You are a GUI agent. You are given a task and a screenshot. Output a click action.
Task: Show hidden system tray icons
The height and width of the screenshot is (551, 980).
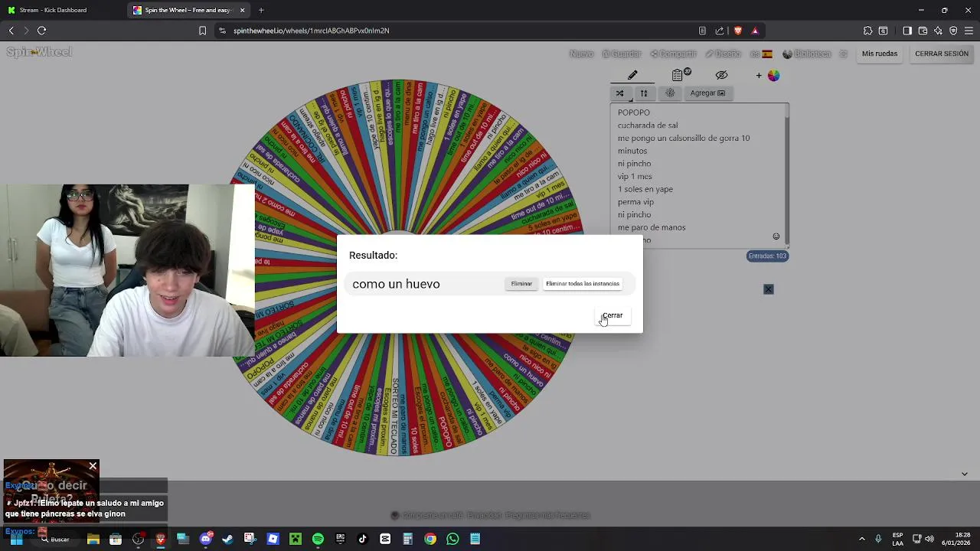862,539
